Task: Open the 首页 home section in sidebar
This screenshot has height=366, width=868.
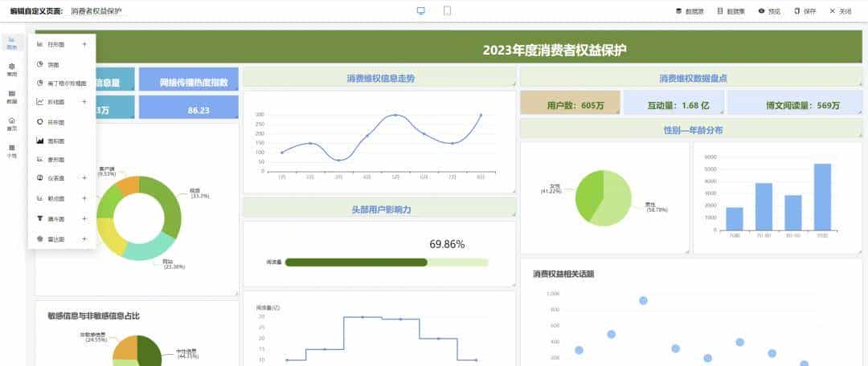Action: click(x=11, y=124)
